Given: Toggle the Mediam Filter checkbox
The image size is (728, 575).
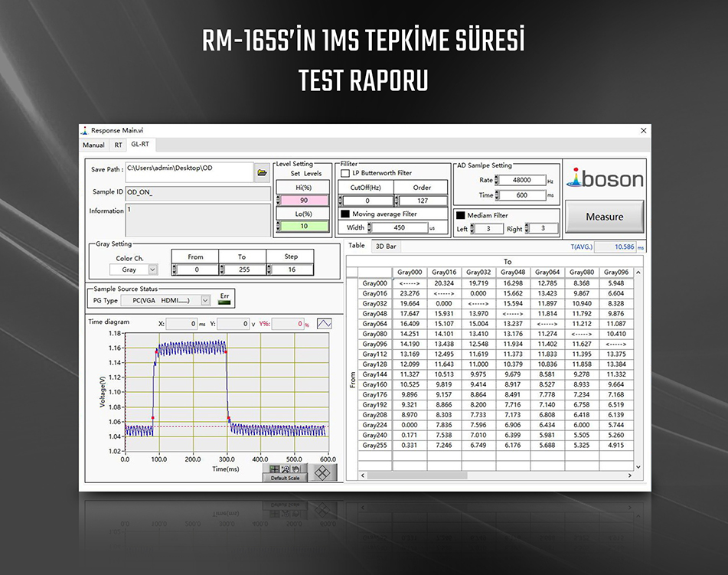Looking at the screenshot, I should click(x=460, y=215).
